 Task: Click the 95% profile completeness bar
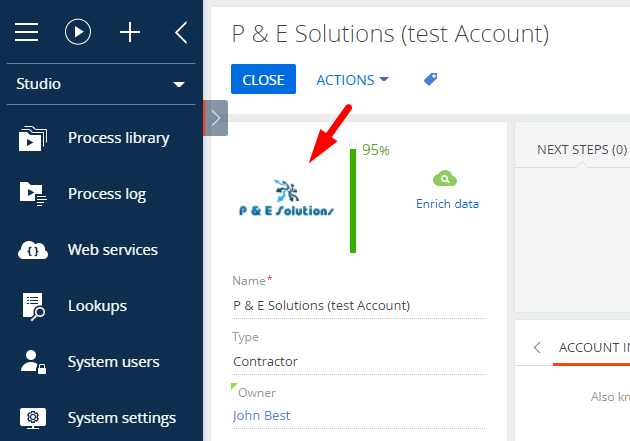coord(353,198)
